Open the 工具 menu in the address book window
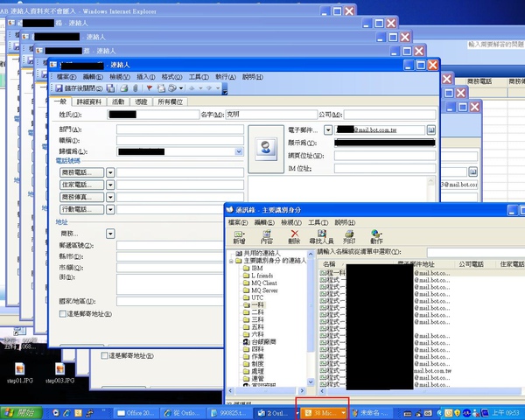The height and width of the screenshot is (420, 525). pyautogui.click(x=318, y=222)
